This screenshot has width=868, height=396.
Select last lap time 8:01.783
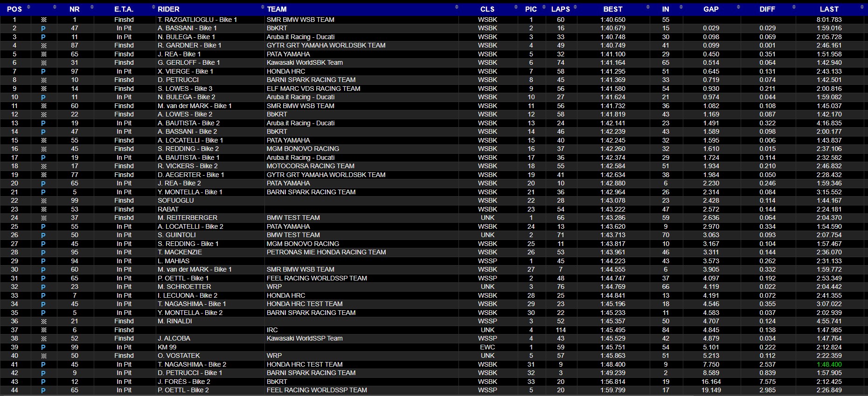[x=829, y=20]
